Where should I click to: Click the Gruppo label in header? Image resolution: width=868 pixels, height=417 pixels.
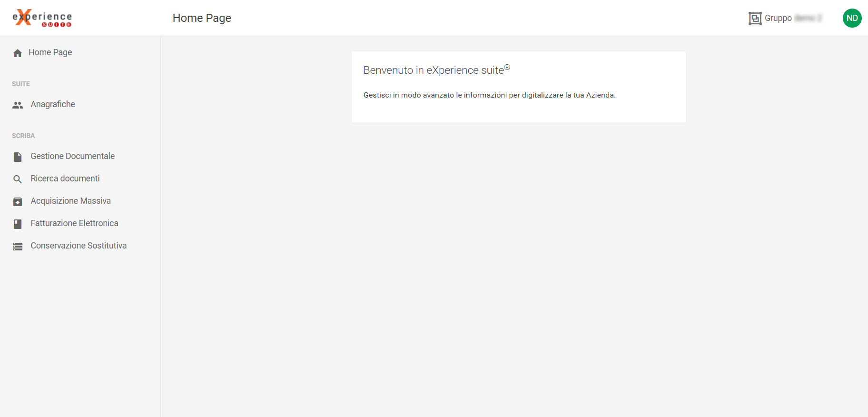click(778, 18)
